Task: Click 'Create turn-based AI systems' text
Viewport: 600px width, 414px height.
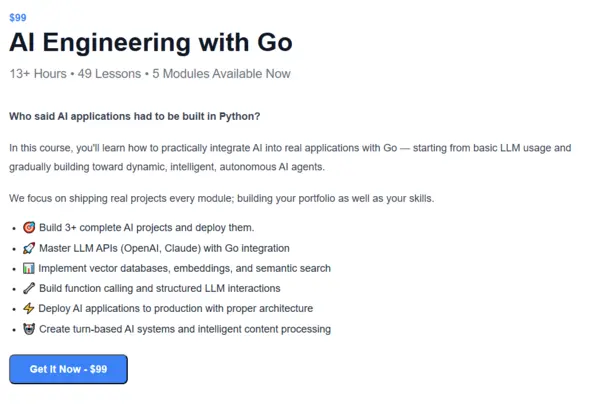Action: pos(185,329)
